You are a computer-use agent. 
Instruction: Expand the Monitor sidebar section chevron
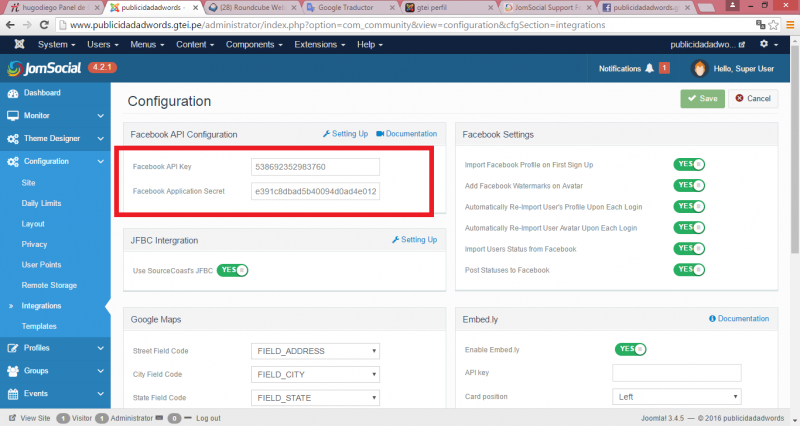101,116
